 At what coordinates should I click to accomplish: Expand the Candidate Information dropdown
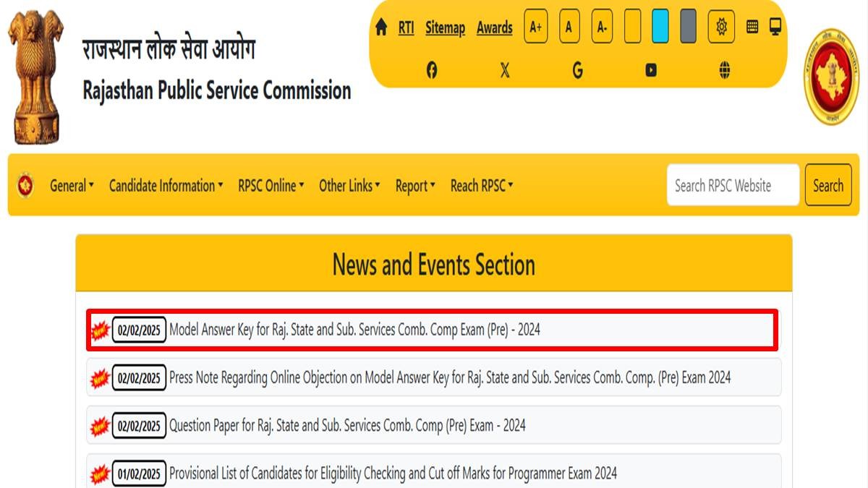[x=166, y=186]
